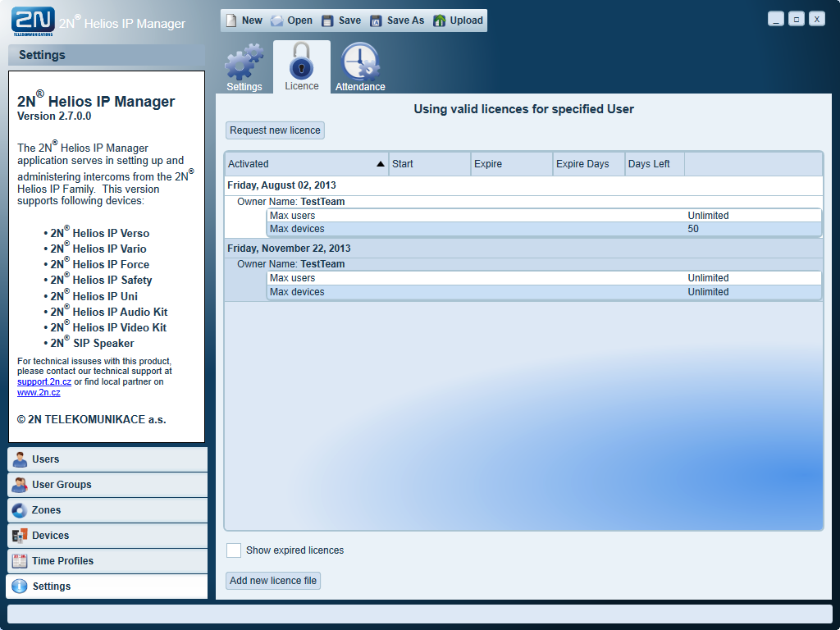Minimize the Helios IP Manager window
This screenshot has height=630, width=840.
(776, 19)
